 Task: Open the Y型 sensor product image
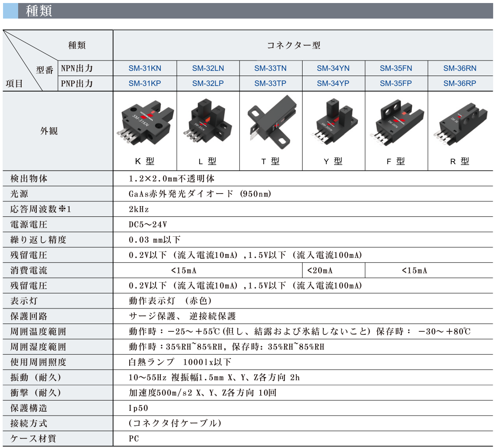(333, 122)
